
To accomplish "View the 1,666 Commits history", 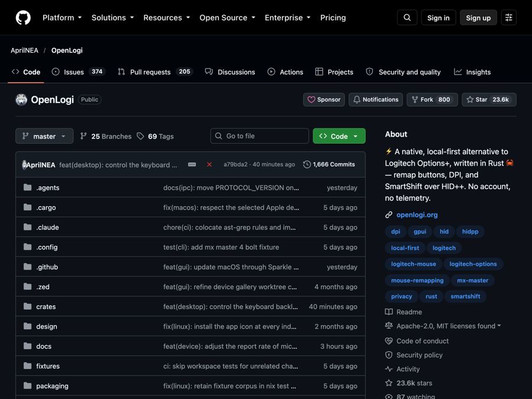I will [x=329, y=164].
